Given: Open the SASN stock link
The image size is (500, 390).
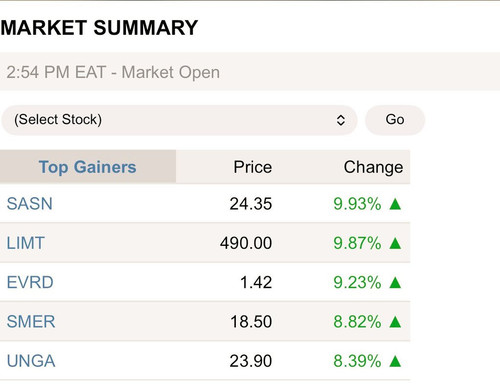Looking at the screenshot, I should pyautogui.click(x=30, y=204).
